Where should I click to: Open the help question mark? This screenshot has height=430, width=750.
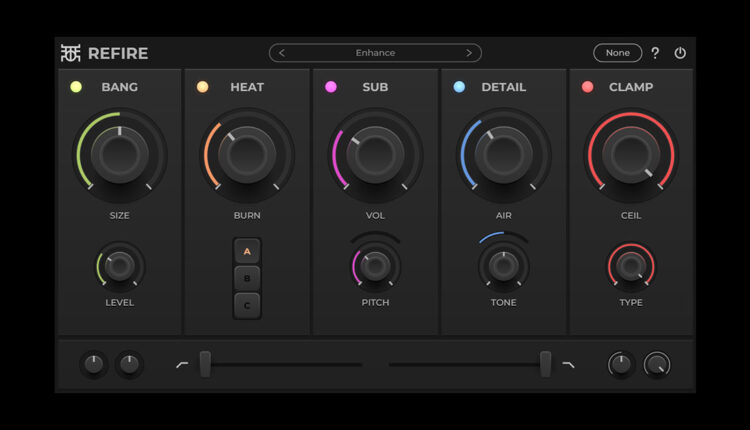(x=655, y=53)
